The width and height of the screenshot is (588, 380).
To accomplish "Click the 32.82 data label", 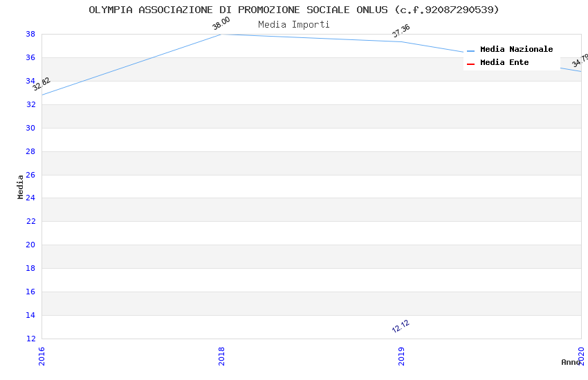I will click(x=42, y=84).
